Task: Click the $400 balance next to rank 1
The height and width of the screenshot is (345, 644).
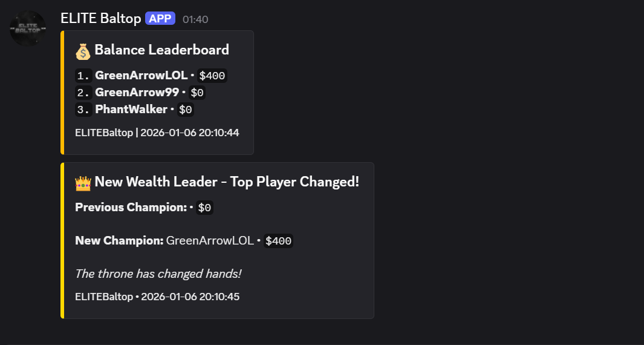Action: tap(212, 76)
